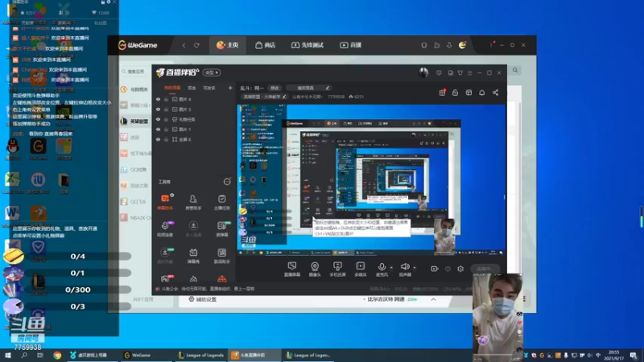Click the edit cover pill button
Image resolution: width=644 pixels, height=362 pixels.
(x=308, y=88)
